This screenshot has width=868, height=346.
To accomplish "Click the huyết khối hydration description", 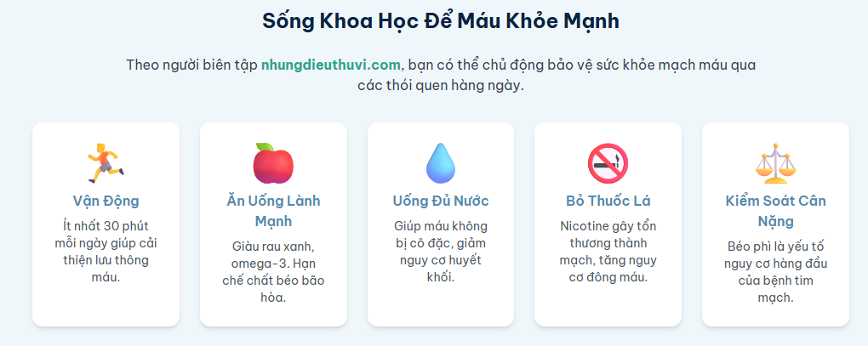I will (441, 251).
